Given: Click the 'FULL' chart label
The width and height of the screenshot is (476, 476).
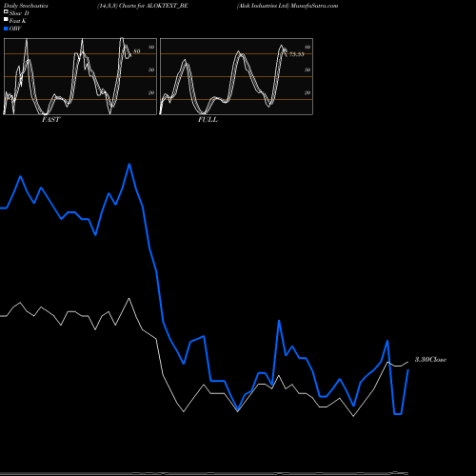Looking at the screenshot, I should (208, 120).
